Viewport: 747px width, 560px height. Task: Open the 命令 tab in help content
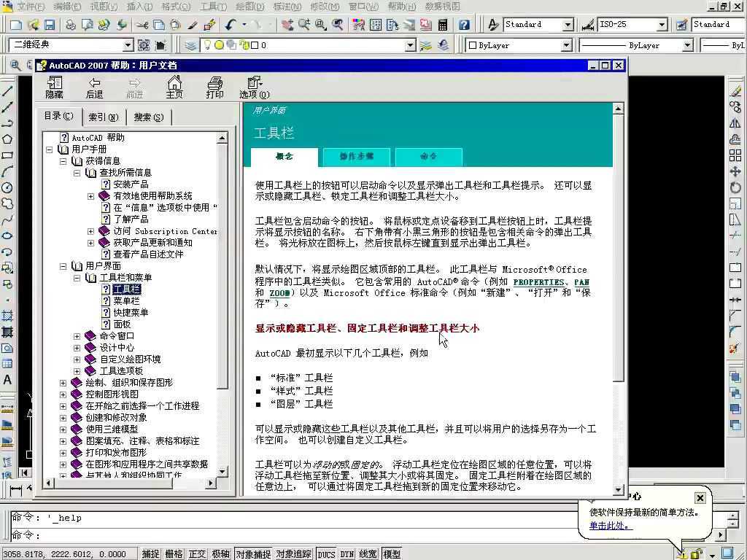point(428,157)
